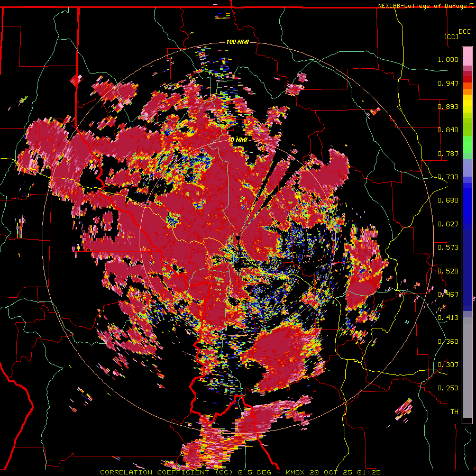Click the 0.840 scale value
Viewport: 476px width, 476px height.
448,130
